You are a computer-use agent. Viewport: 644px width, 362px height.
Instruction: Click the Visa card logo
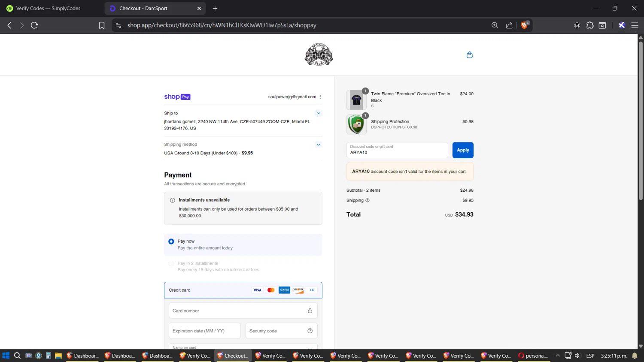257,290
